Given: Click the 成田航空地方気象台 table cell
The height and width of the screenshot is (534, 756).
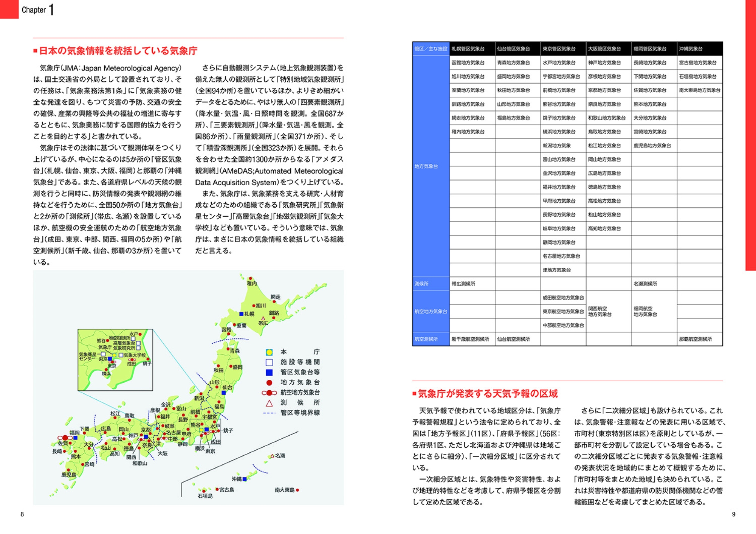Looking at the screenshot, I should click(x=563, y=298).
